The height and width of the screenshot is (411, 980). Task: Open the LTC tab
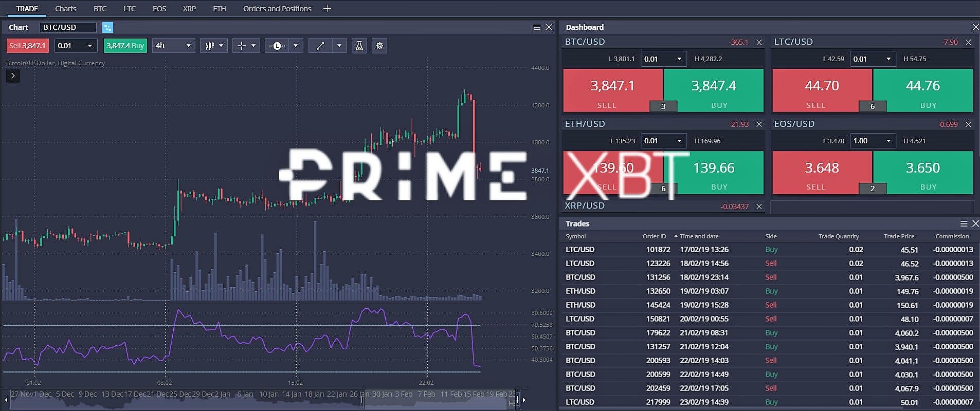[x=130, y=9]
